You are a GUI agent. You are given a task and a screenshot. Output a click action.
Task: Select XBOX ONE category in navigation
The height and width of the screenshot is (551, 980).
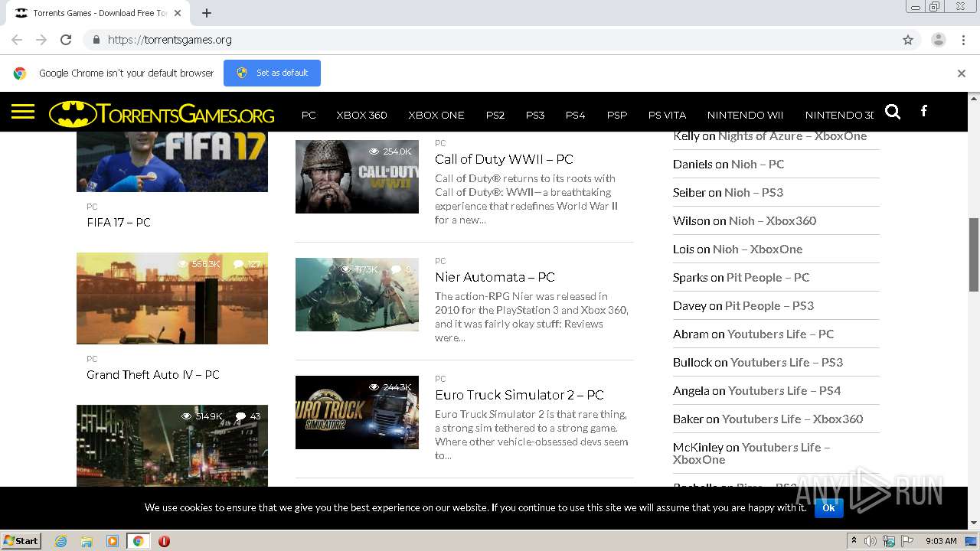pos(436,115)
